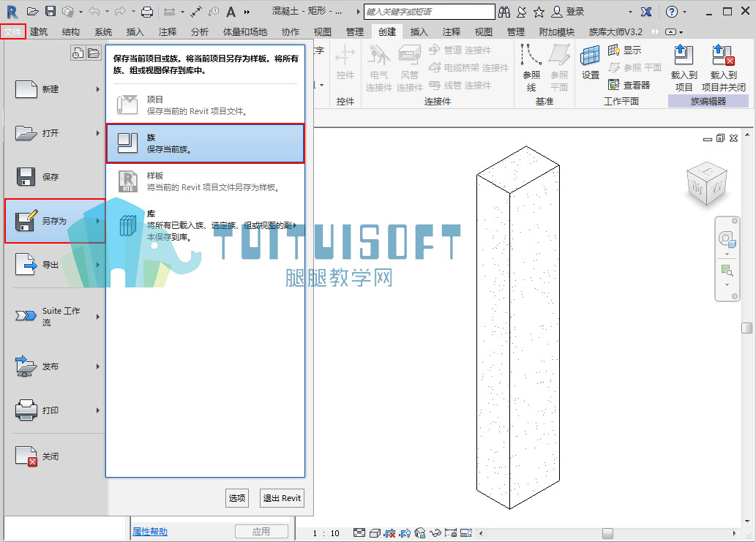The height and width of the screenshot is (542, 756).
Task: Choose Save As Family option
Action: coord(206,143)
